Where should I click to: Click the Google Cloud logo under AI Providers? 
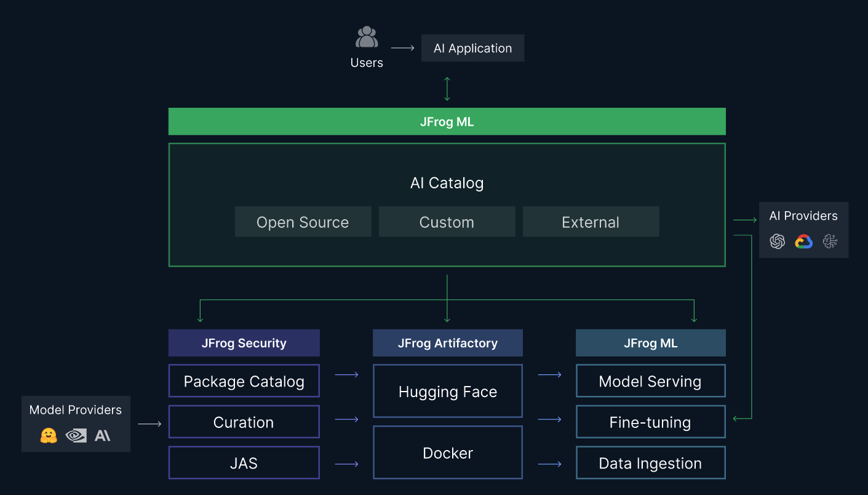[804, 242]
